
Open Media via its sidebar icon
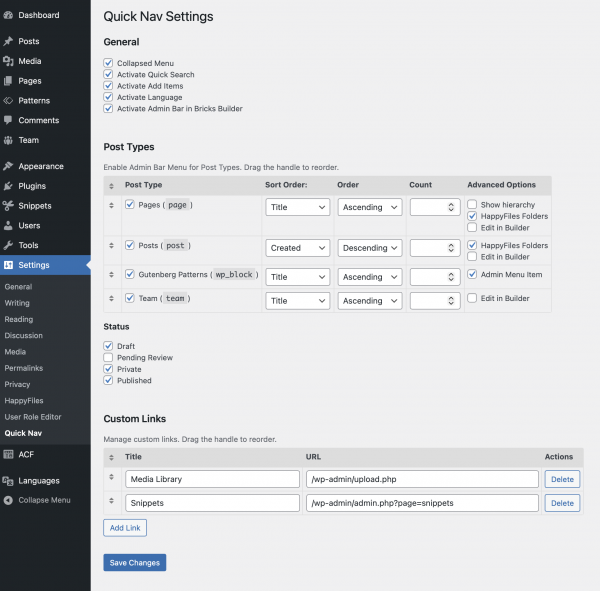[x=9, y=61]
